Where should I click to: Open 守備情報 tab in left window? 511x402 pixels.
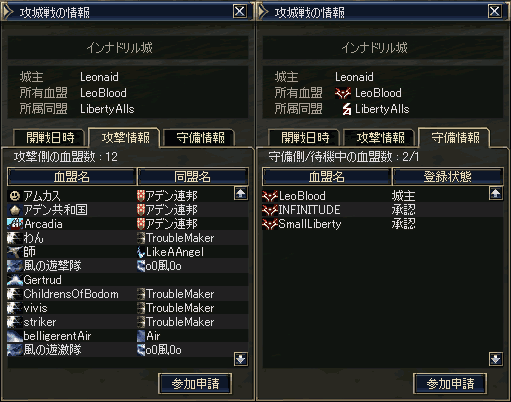click(200, 137)
